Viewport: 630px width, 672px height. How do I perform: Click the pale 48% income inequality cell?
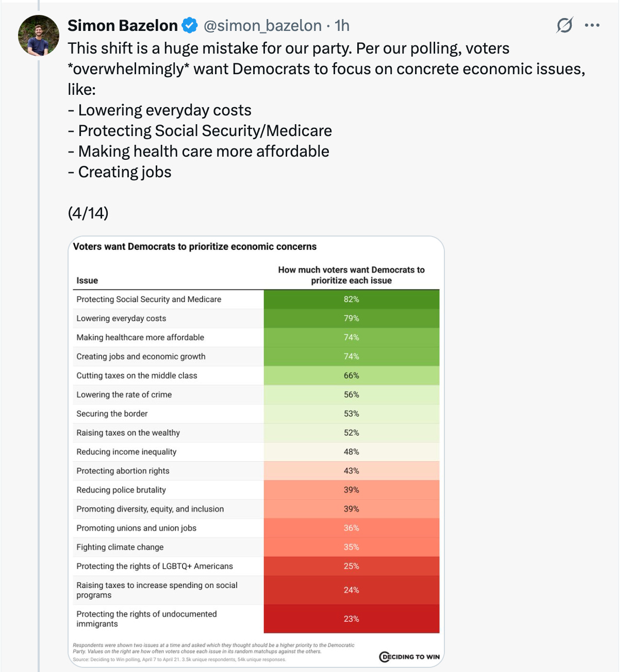(x=352, y=452)
